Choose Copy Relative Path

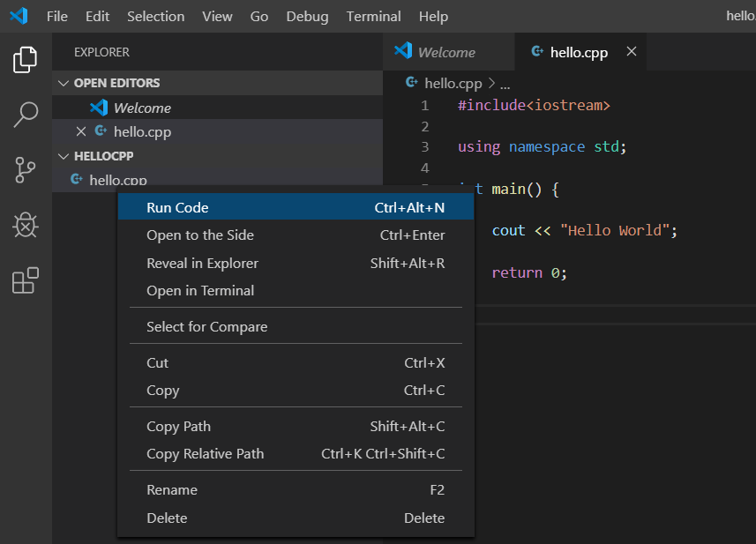tap(296, 454)
